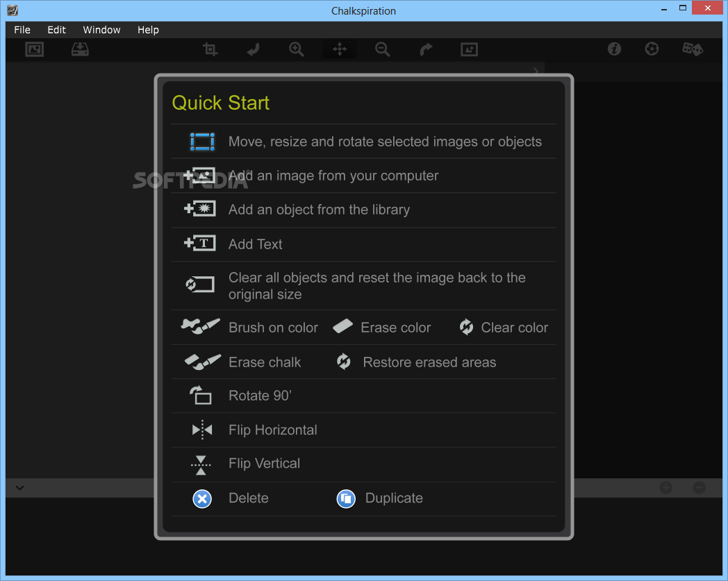Click the 'Flip Horizontal' label
The image size is (728, 581).
(x=273, y=430)
